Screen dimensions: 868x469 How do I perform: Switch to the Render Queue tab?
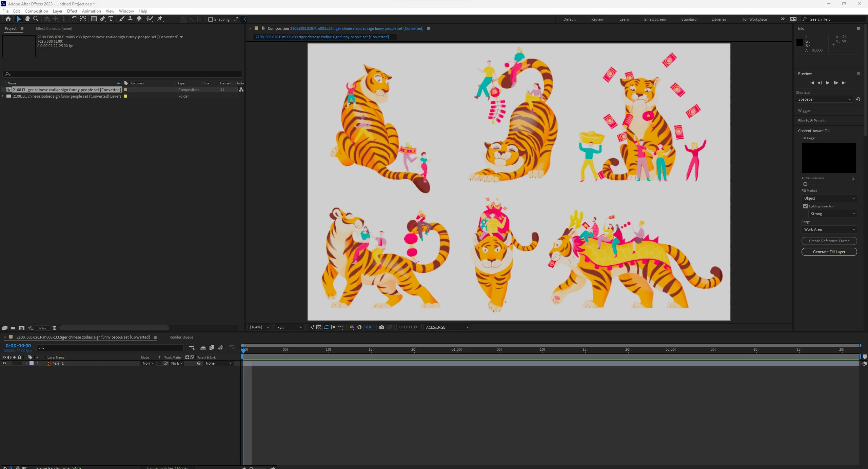click(181, 337)
